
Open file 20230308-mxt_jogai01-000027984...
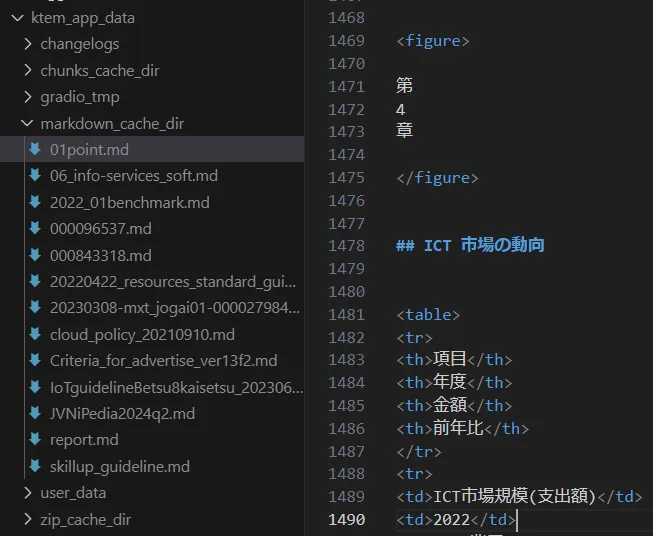[x=174, y=308]
